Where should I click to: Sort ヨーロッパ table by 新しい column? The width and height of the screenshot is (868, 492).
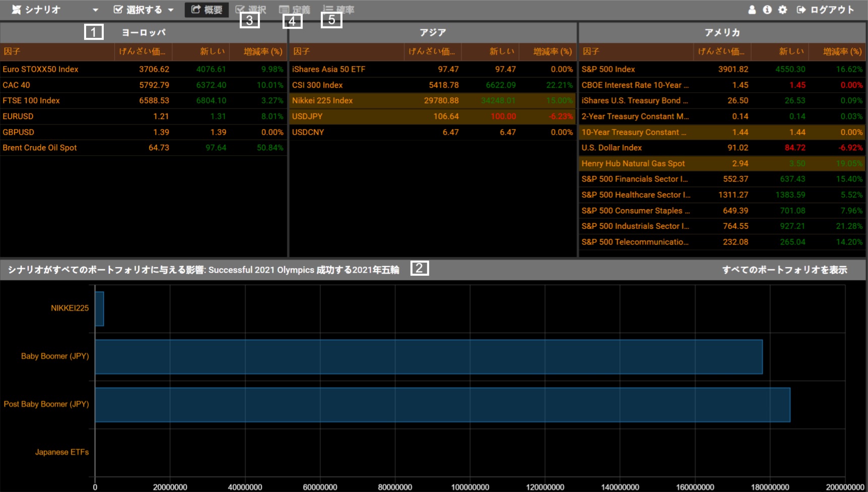[x=201, y=51]
